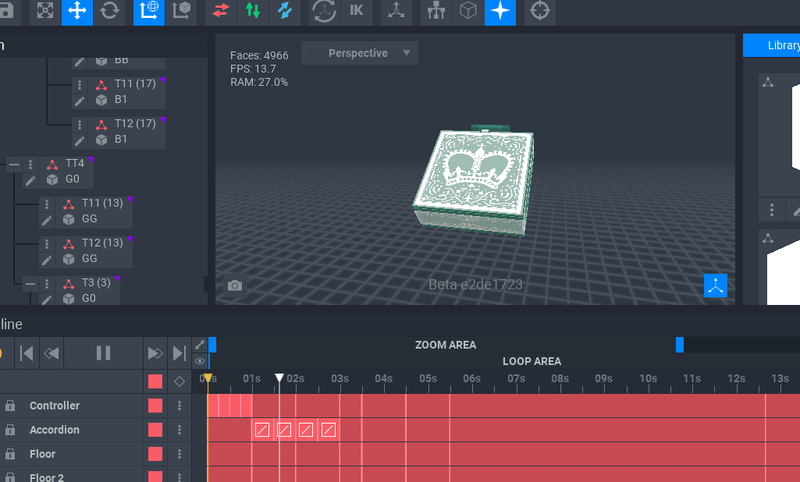The image size is (800, 482).
Task: Select the Accordion track name
Action: (x=55, y=430)
